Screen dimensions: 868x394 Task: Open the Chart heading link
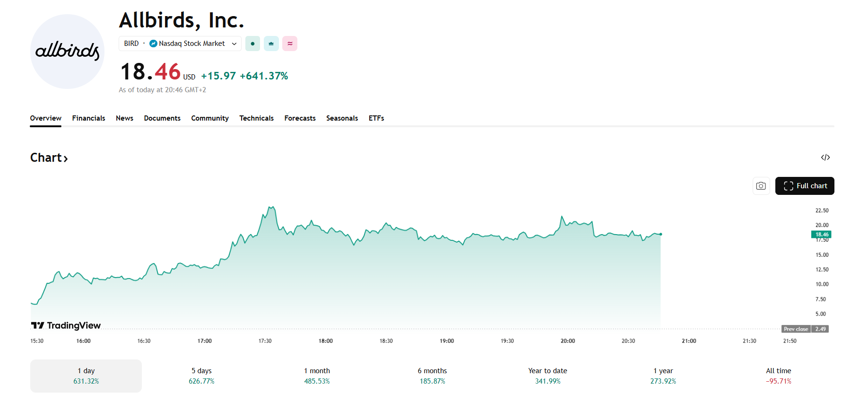tap(49, 158)
